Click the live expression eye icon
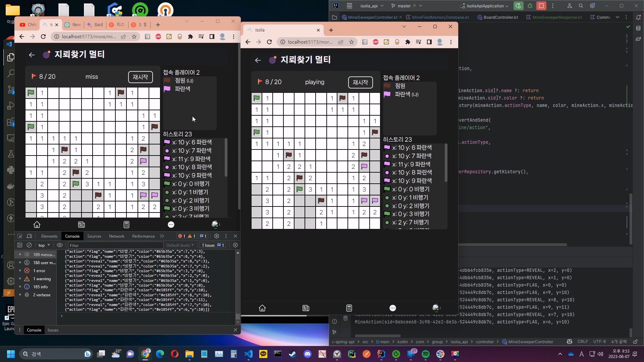Screen dimensions: 644x362 pos(60,245)
